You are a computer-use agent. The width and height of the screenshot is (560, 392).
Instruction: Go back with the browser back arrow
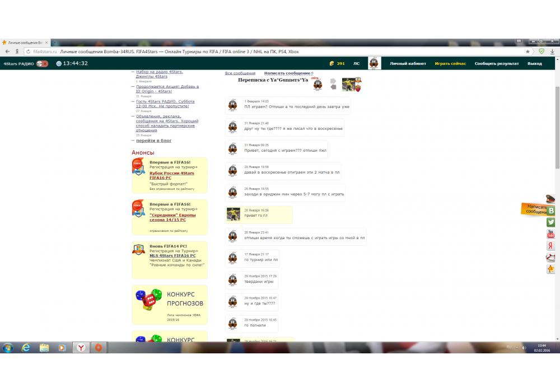click(x=7, y=52)
